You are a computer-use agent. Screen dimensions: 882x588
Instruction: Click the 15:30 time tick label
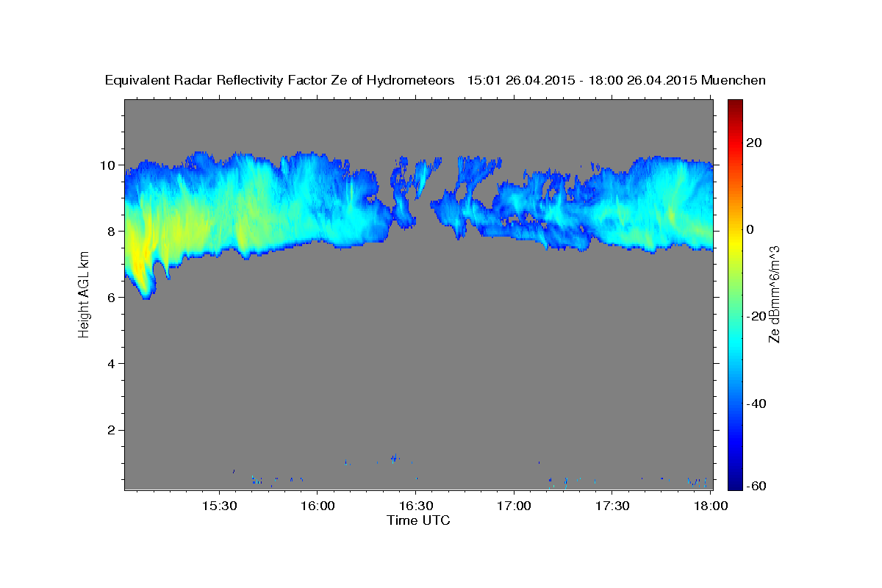point(219,506)
